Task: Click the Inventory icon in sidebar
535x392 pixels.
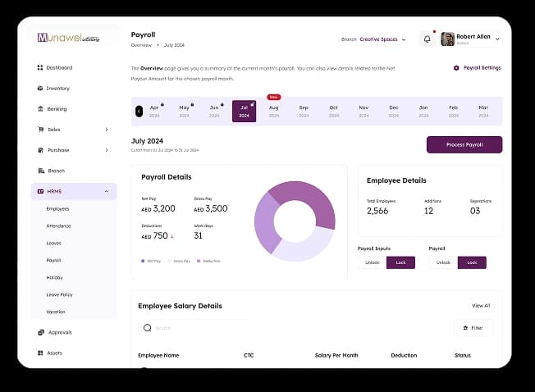Action: 40,89
